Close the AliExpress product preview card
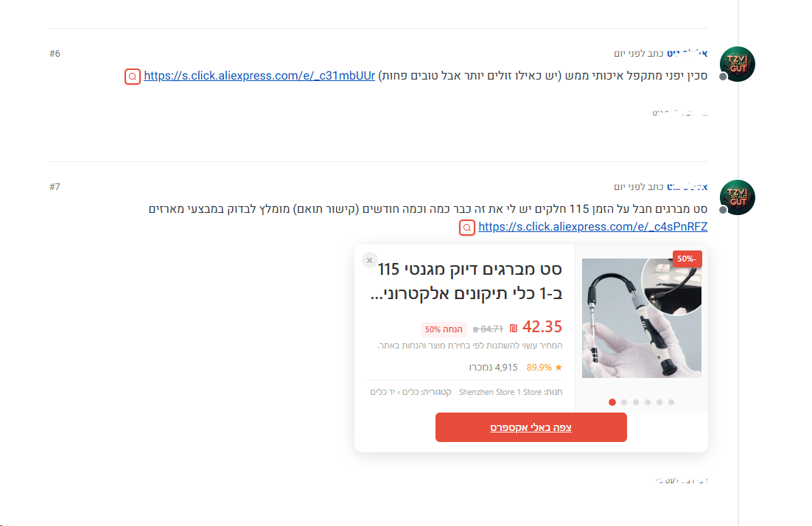This screenshot has height=526, width=812. point(369,260)
